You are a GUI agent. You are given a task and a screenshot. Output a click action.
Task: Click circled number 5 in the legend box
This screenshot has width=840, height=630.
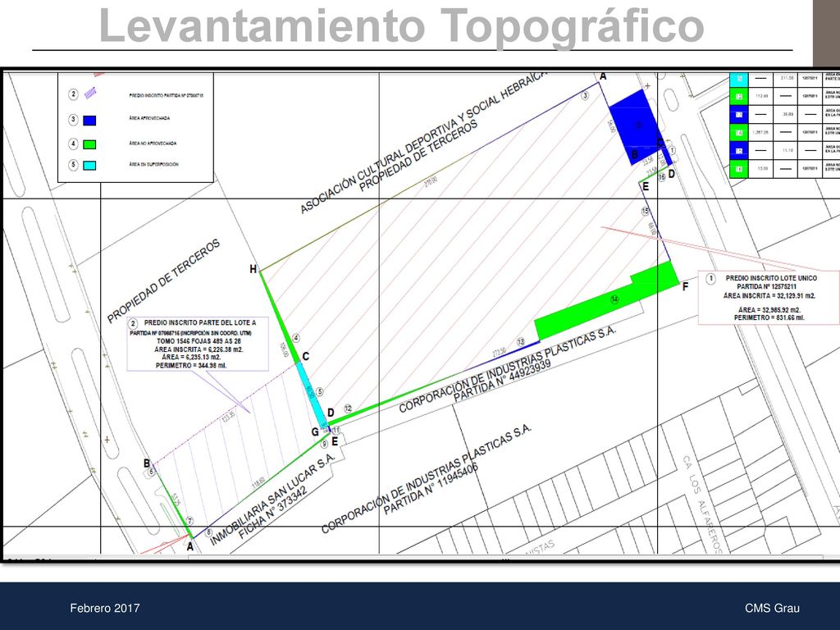tap(73, 164)
